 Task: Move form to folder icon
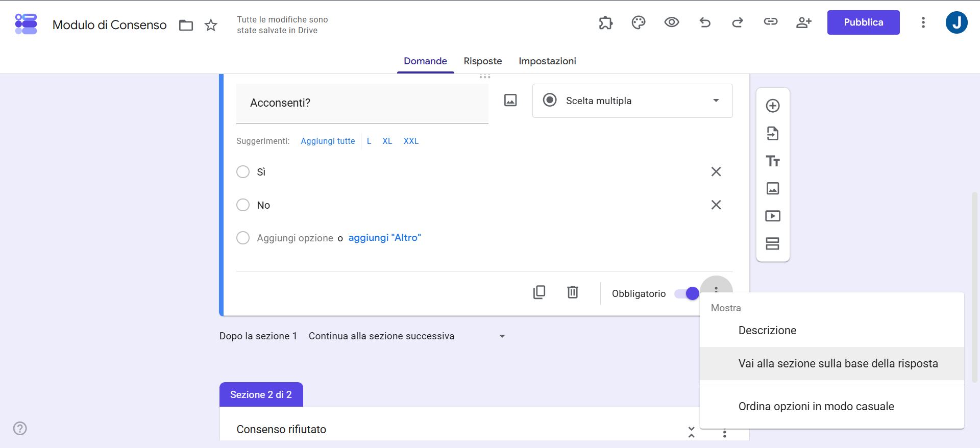click(x=186, y=25)
